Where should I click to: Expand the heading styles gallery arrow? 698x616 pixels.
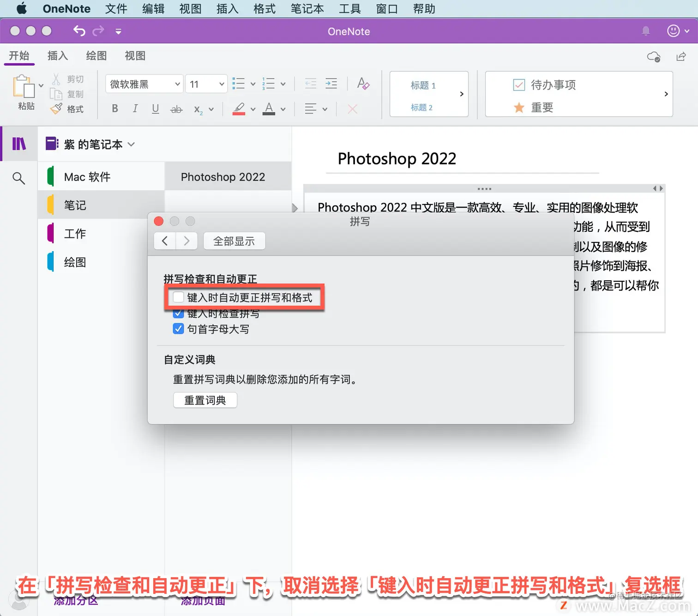pos(462,94)
